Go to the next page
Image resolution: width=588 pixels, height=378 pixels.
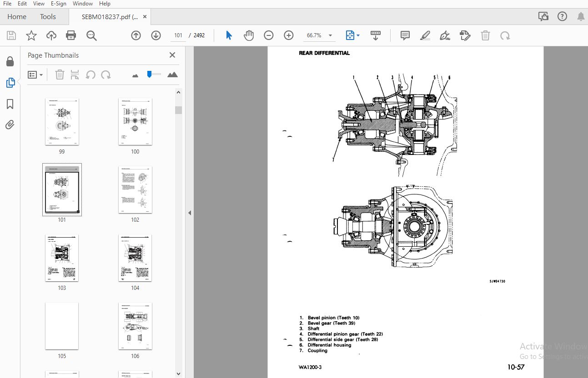(x=156, y=35)
